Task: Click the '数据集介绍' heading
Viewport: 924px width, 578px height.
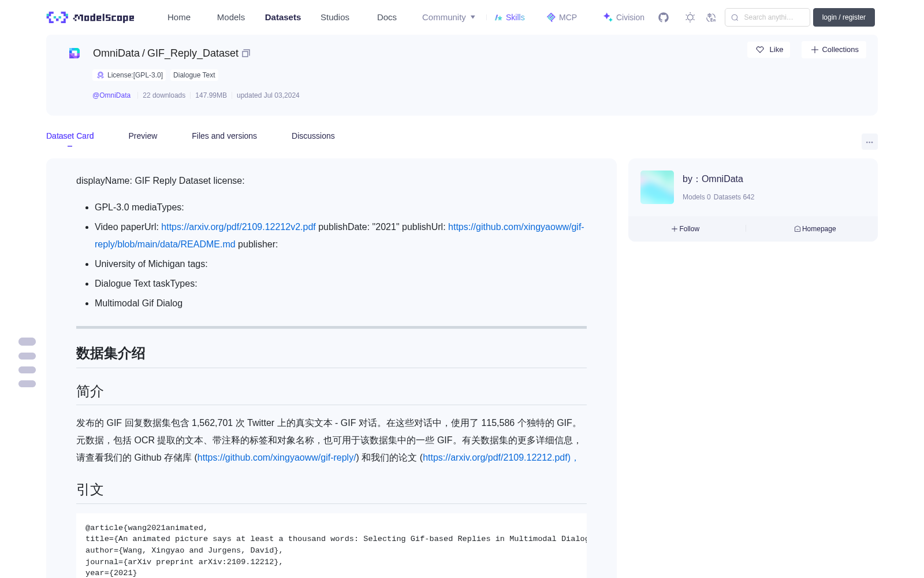Action: coord(110,353)
